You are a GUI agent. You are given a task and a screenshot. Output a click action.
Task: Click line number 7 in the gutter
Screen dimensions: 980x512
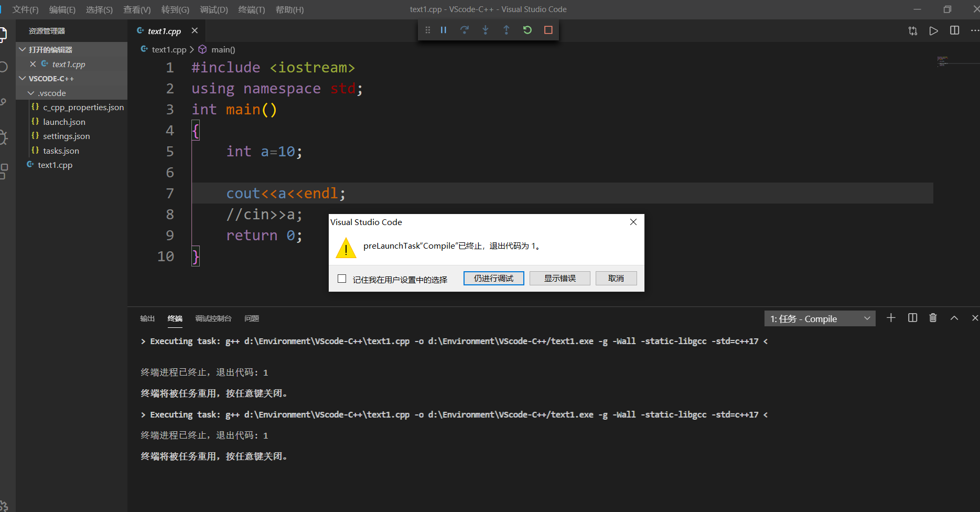170,194
